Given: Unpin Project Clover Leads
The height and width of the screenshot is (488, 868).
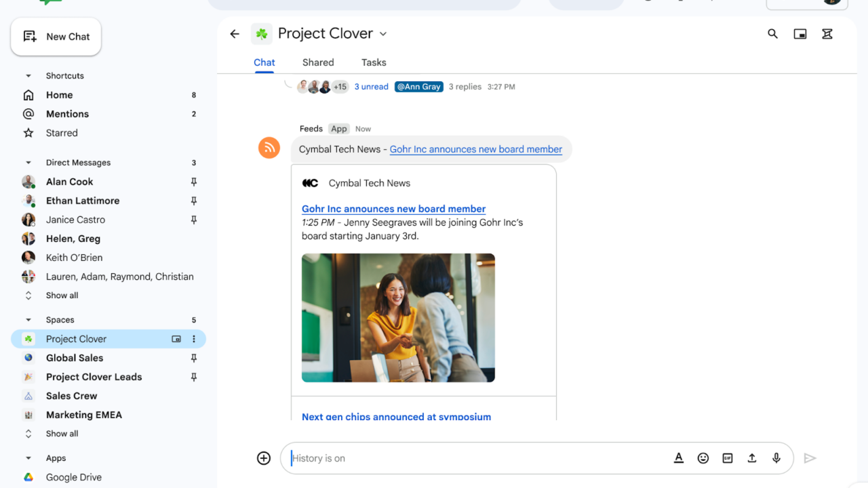Looking at the screenshot, I should pyautogui.click(x=193, y=377).
